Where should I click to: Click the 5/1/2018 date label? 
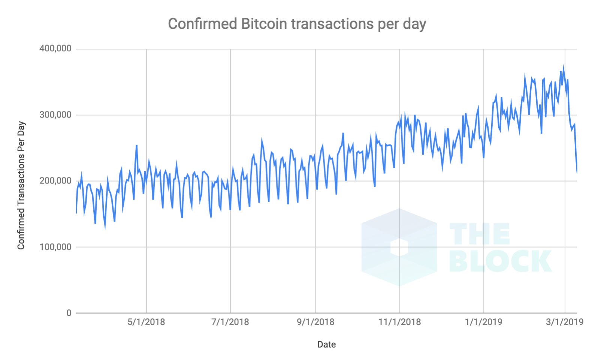point(146,322)
